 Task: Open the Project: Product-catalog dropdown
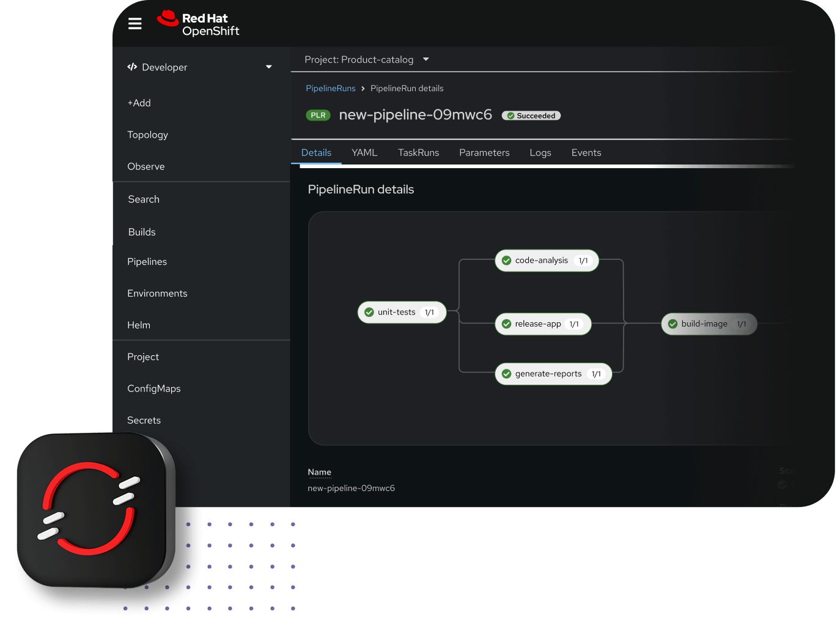point(366,59)
